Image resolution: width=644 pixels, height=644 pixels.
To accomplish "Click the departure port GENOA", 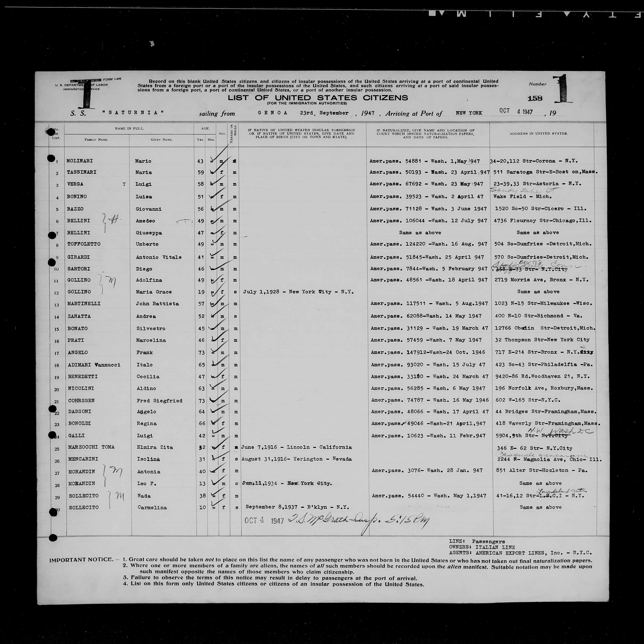I will coord(272,113).
